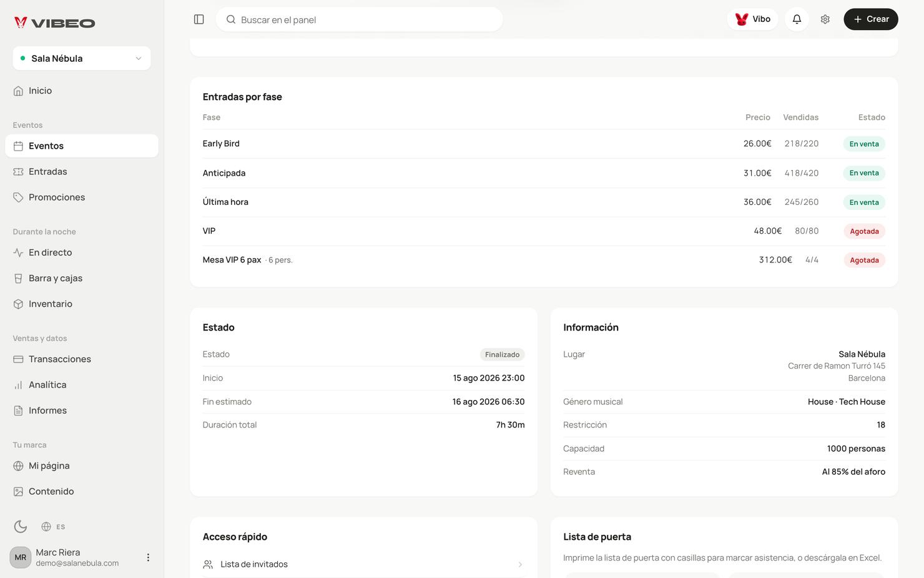Screen dimensions: 924x578
Task: Open Contenido page
Action: pyautogui.click(x=82, y=491)
